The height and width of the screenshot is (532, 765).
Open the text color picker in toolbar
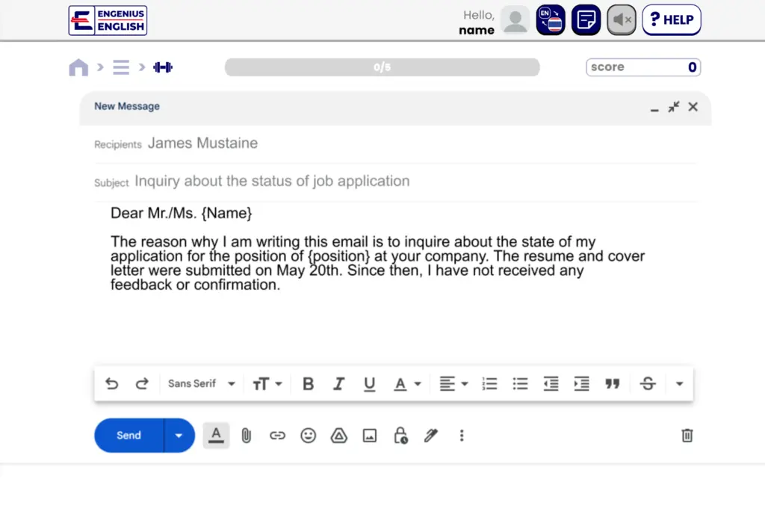pyautogui.click(x=407, y=384)
